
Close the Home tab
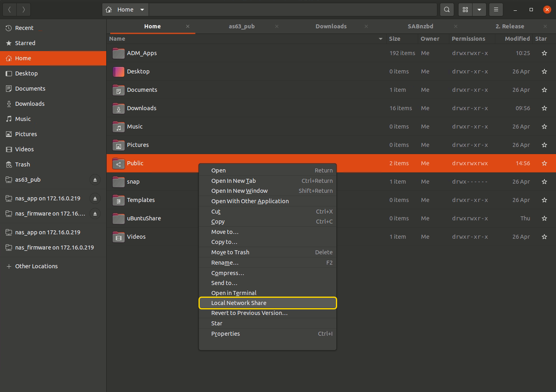point(188,26)
